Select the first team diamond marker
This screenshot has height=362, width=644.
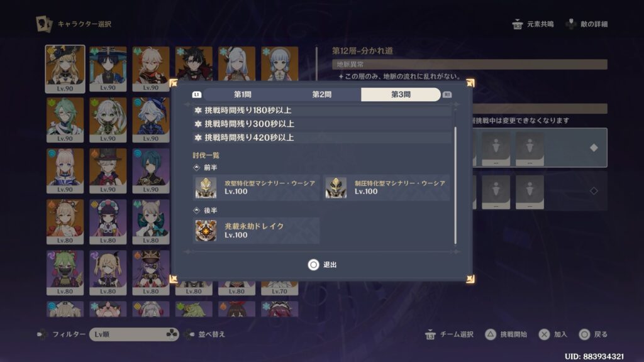(x=594, y=148)
